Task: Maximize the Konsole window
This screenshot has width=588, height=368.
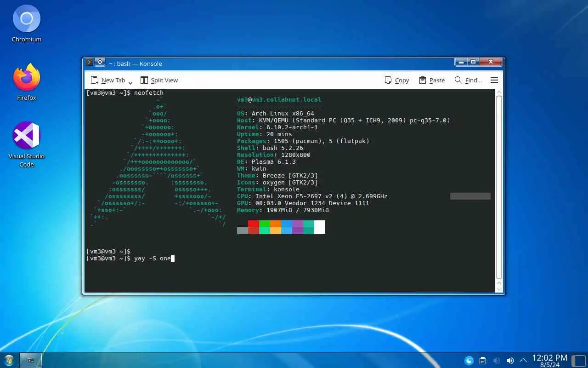Action: 473,62
